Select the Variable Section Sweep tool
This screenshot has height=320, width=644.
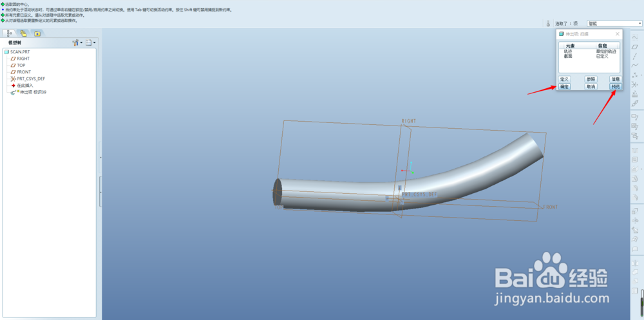(x=634, y=230)
